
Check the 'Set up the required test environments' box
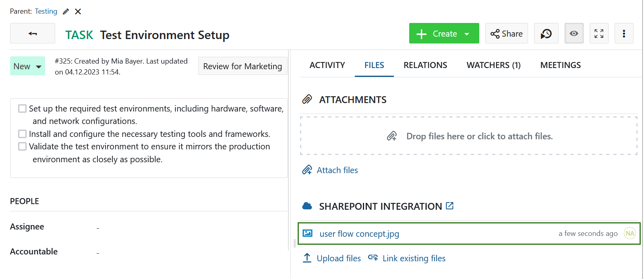coord(23,109)
